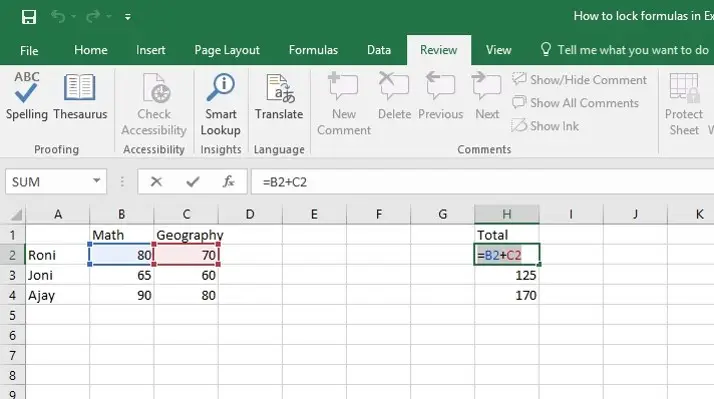
Task: Confirm formula with the checkmark Enter button
Action: (193, 182)
